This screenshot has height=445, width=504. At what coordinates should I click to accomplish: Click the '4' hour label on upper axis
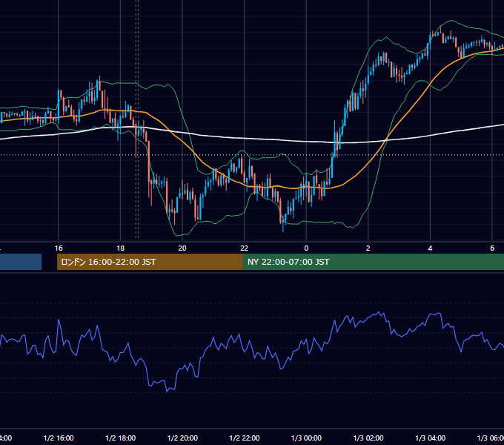click(430, 248)
